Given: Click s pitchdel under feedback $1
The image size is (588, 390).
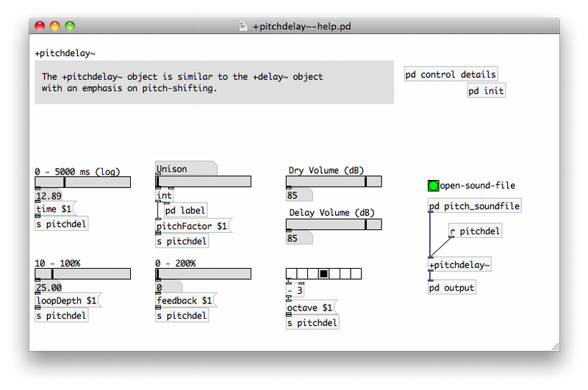Looking at the screenshot, I should (x=182, y=315).
